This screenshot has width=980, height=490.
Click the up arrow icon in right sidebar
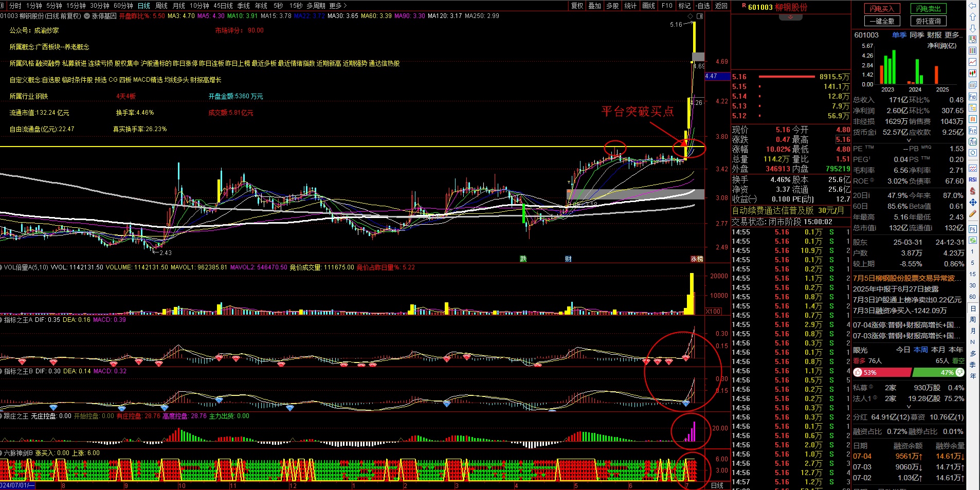point(972,17)
